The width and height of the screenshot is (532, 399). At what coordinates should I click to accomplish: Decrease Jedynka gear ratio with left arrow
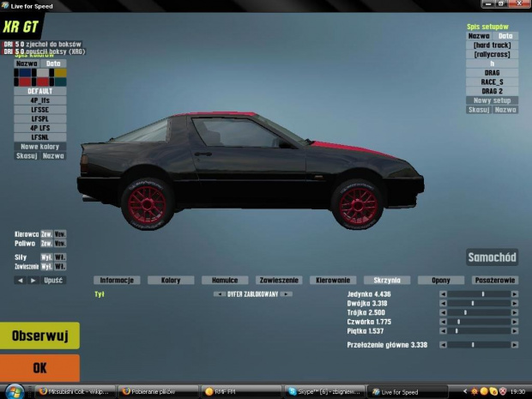click(443, 294)
